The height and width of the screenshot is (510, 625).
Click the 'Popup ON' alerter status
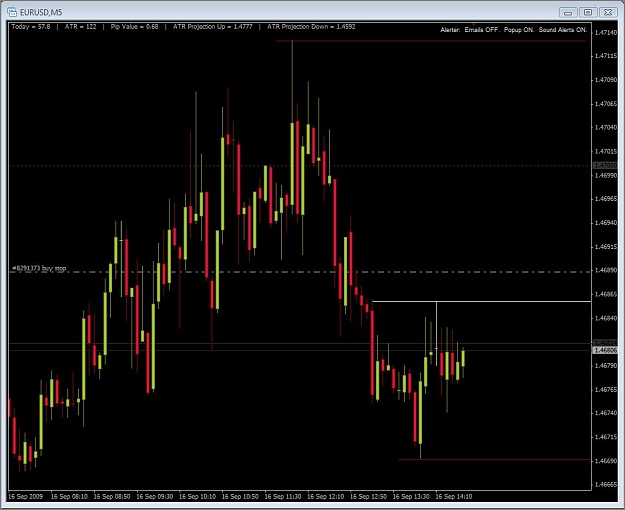(519, 30)
